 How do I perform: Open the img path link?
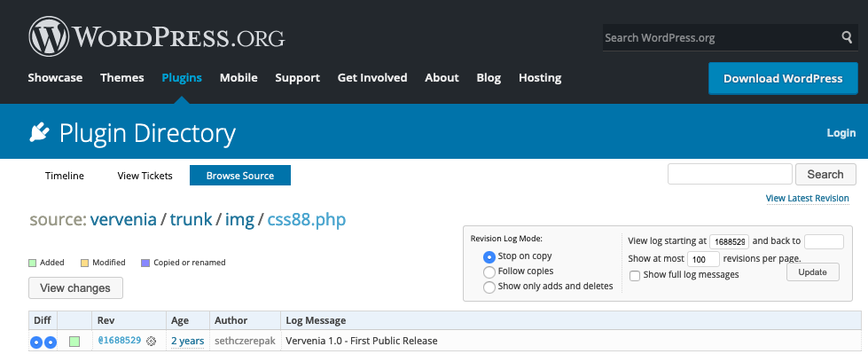pos(239,219)
